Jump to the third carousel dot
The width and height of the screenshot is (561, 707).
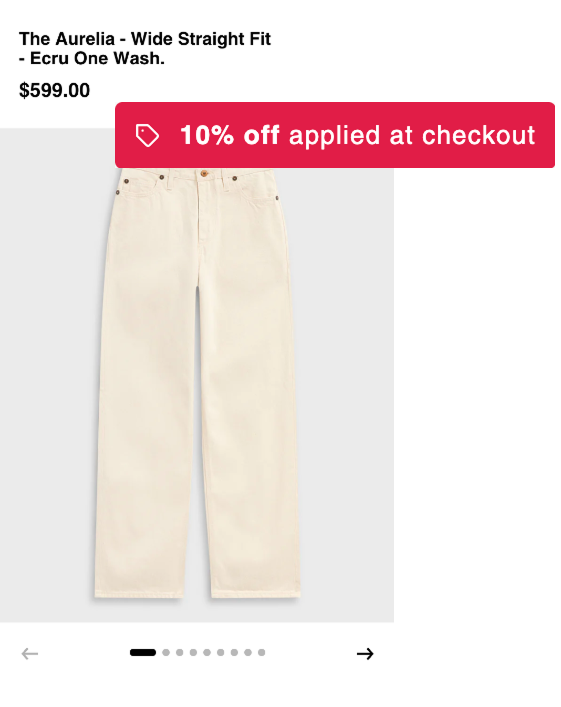click(179, 652)
